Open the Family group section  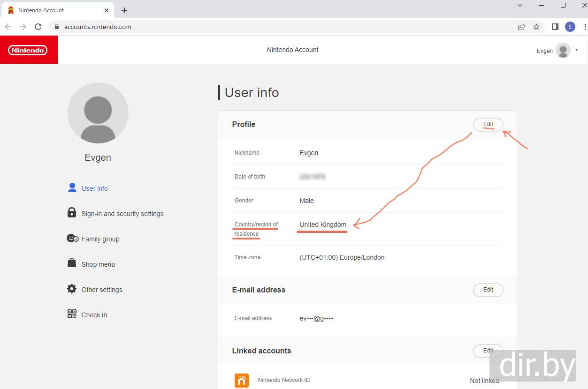100,239
